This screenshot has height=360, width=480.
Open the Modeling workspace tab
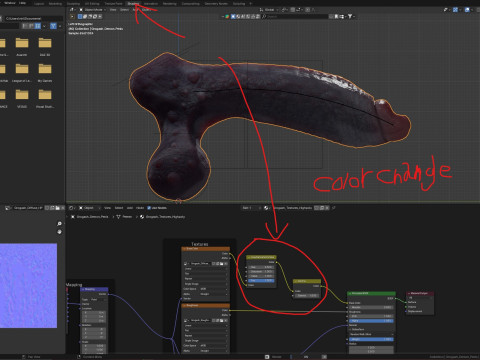[x=55, y=4]
